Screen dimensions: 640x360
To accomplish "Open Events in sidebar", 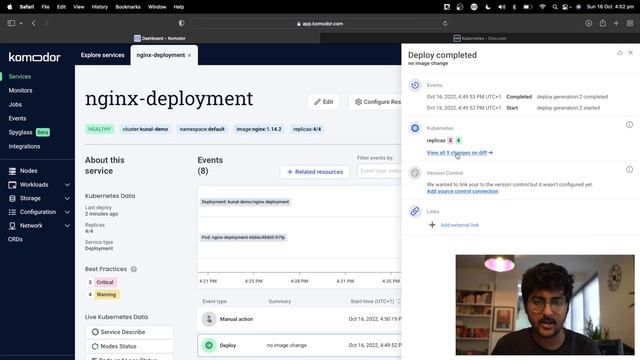I will [x=17, y=118].
